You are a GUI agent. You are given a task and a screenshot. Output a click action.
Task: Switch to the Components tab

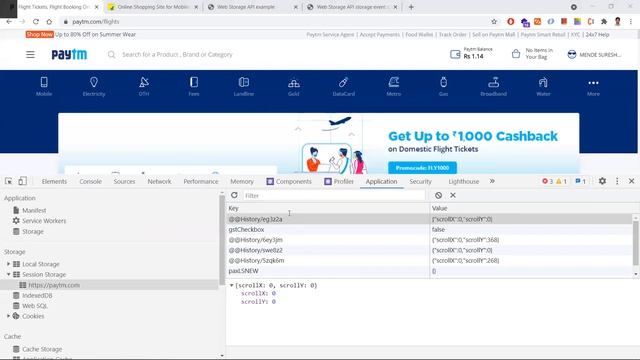click(289, 181)
